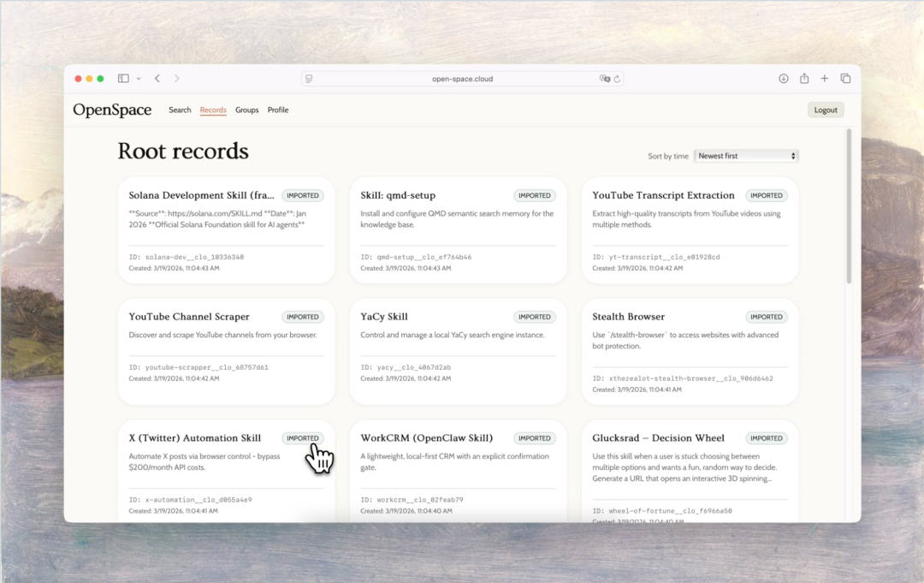924x583 pixels.
Task: Click IMPORTED badge on Glucksrad card
Action: point(766,438)
